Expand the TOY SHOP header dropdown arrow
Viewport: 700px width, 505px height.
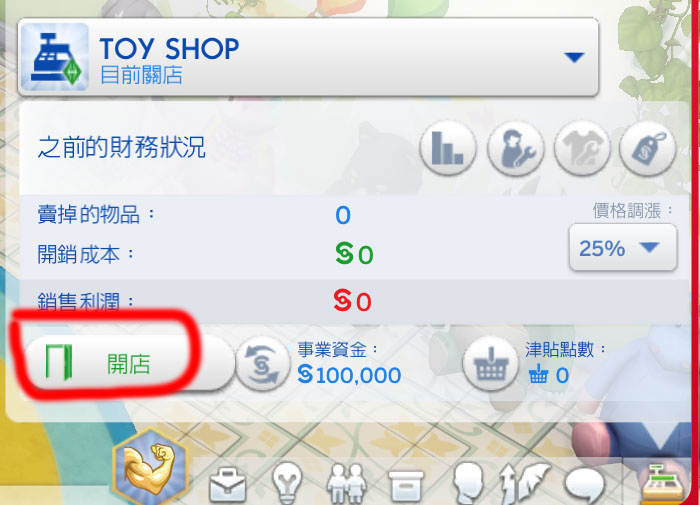[574, 57]
